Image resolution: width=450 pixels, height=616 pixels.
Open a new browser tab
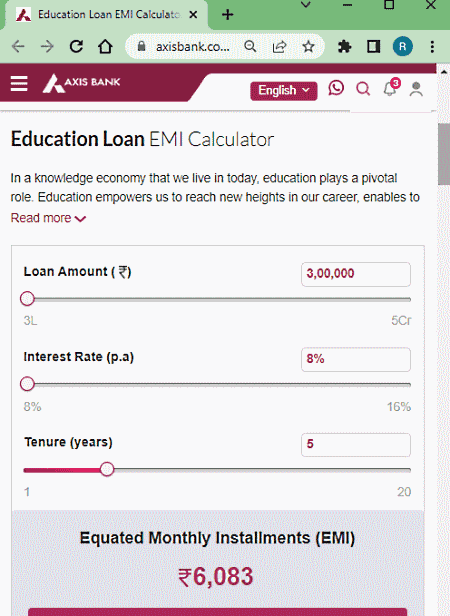click(x=228, y=15)
